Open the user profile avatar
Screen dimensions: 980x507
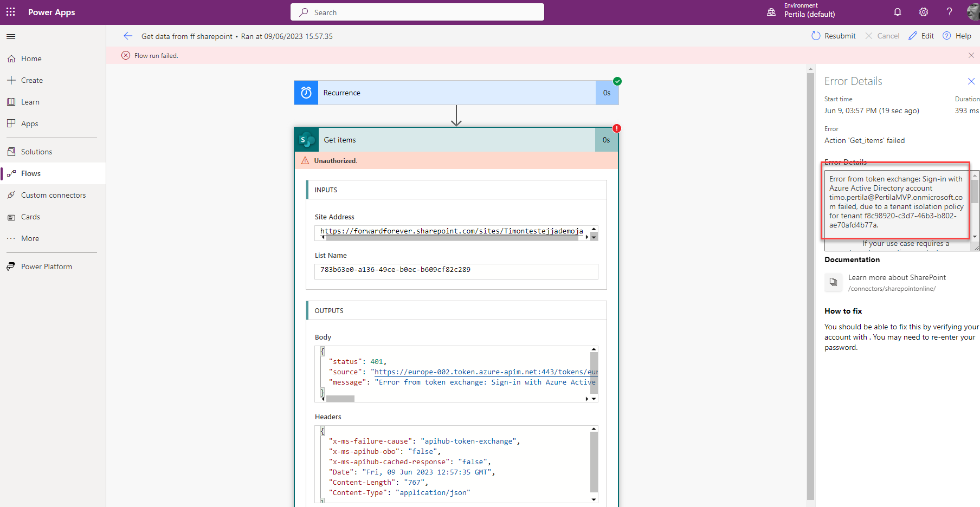(x=973, y=12)
